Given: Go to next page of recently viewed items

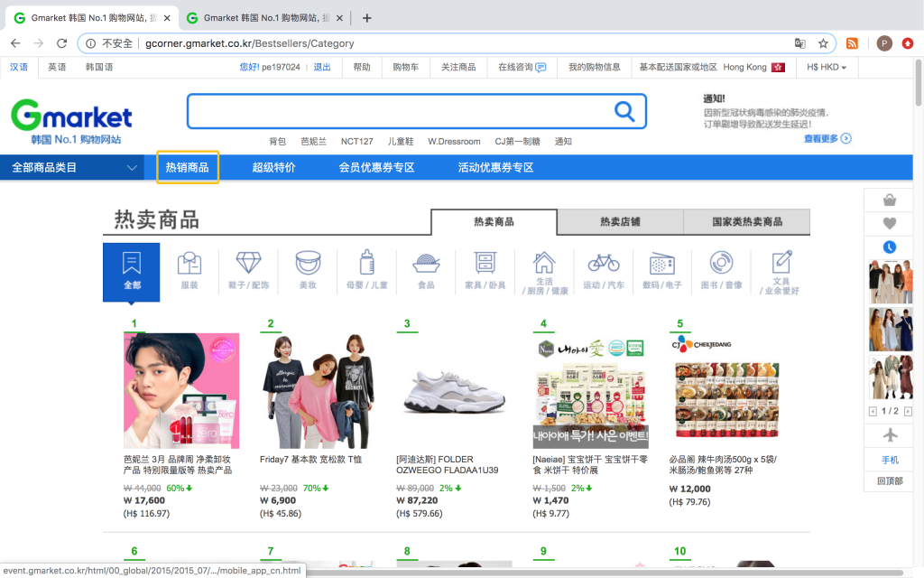Looking at the screenshot, I should click(908, 411).
